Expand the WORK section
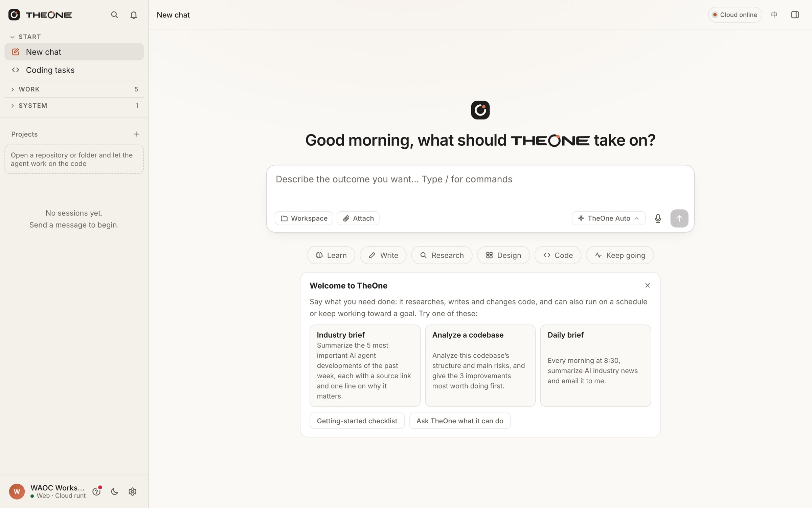812x508 pixels. (x=74, y=89)
